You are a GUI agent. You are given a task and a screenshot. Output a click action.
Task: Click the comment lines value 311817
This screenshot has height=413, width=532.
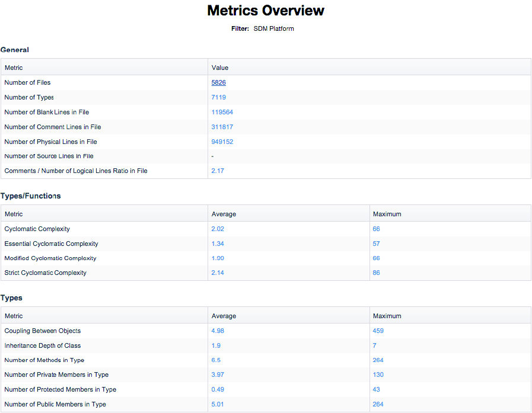[222, 127]
